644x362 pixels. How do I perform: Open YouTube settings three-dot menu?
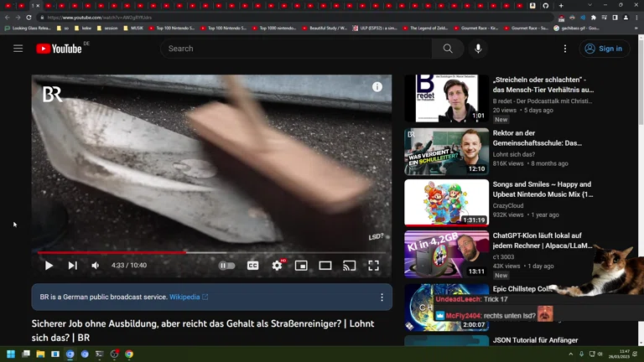pyautogui.click(x=565, y=49)
